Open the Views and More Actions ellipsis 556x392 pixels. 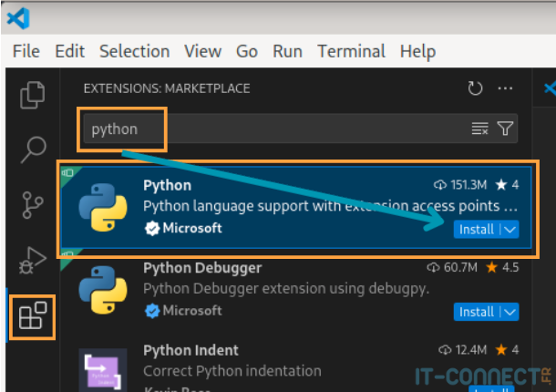coord(505,88)
